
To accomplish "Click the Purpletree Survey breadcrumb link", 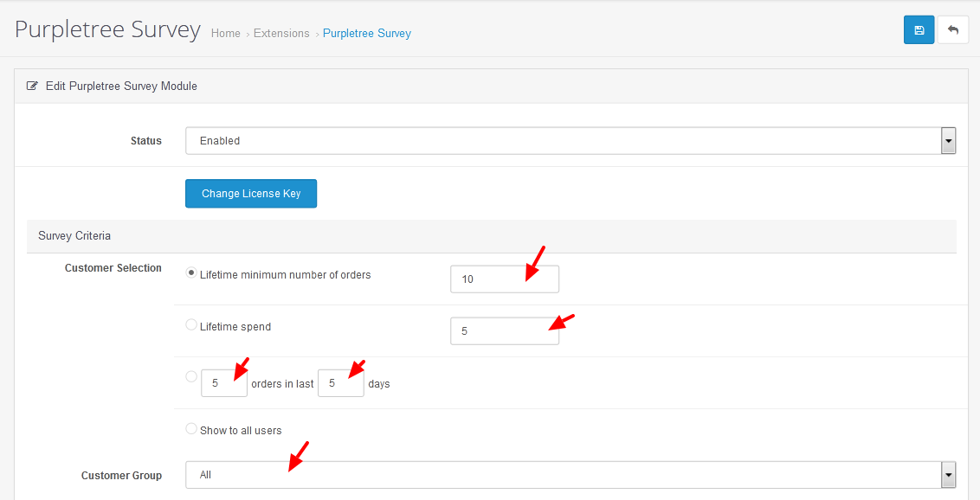I will click(x=367, y=34).
